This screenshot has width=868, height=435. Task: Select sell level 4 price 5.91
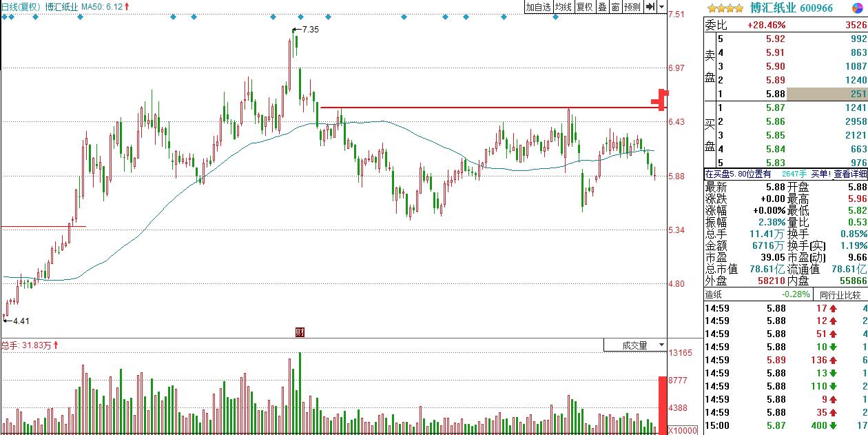(x=776, y=52)
